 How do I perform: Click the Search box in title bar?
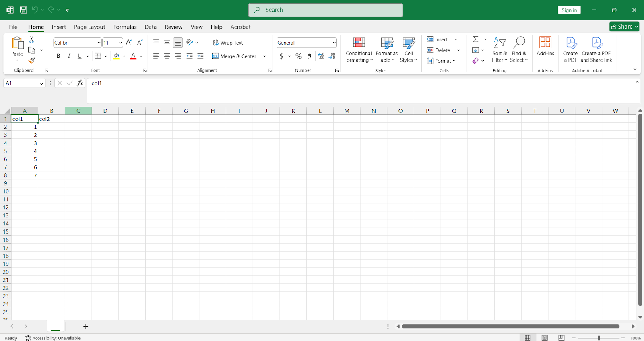click(325, 10)
